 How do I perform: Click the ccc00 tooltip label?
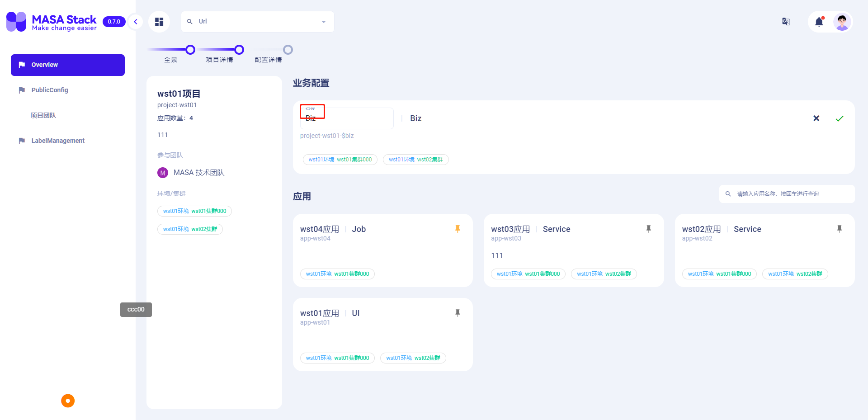136,310
